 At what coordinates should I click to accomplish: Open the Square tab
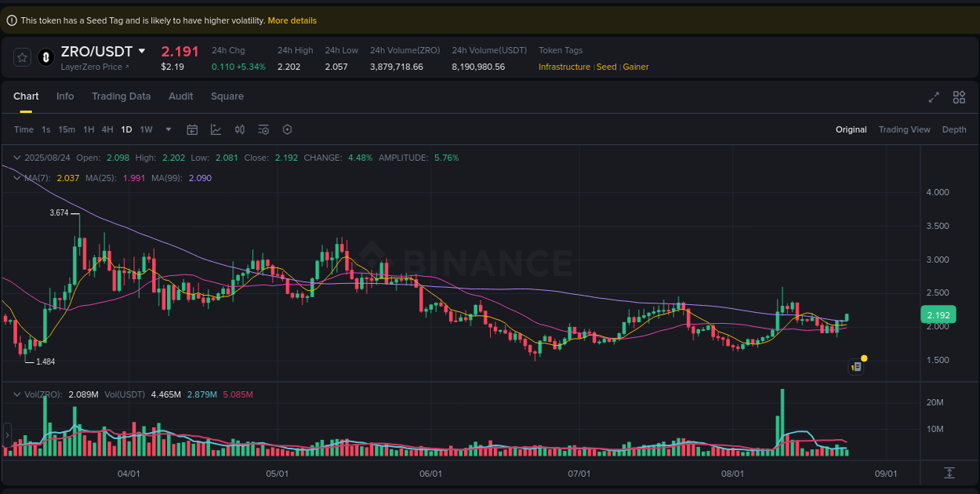click(x=227, y=96)
